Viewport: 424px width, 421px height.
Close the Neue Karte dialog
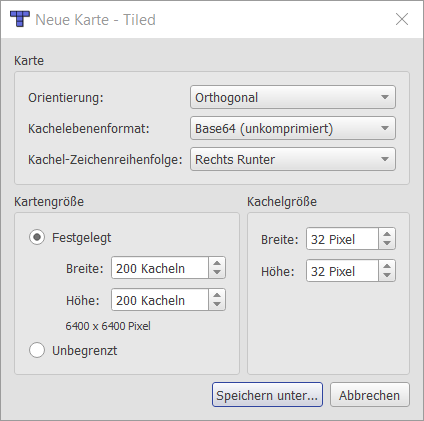[402, 19]
